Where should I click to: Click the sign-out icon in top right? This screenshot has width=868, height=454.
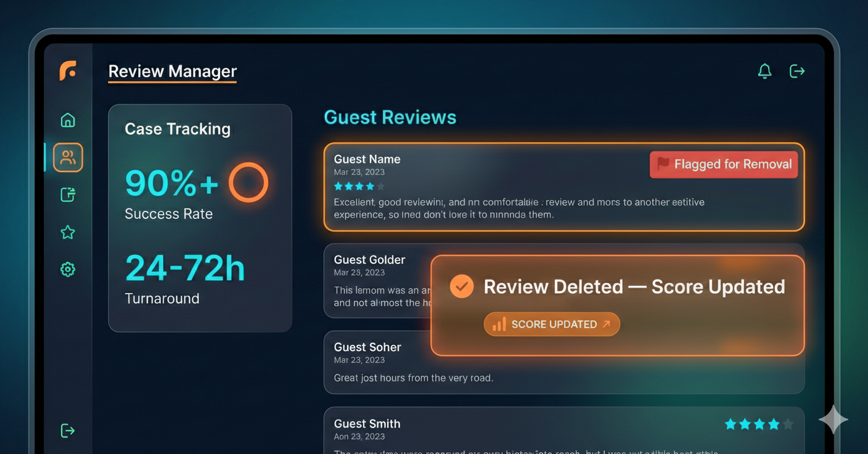pos(797,71)
